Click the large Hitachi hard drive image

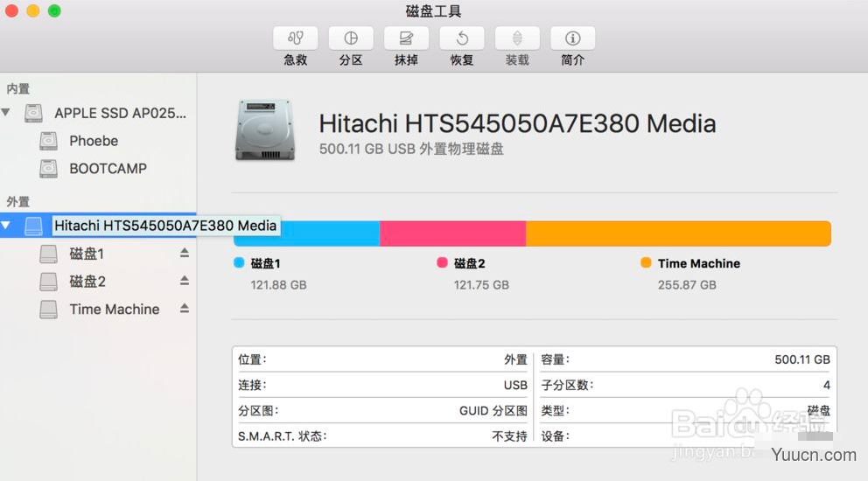click(x=265, y=130)
